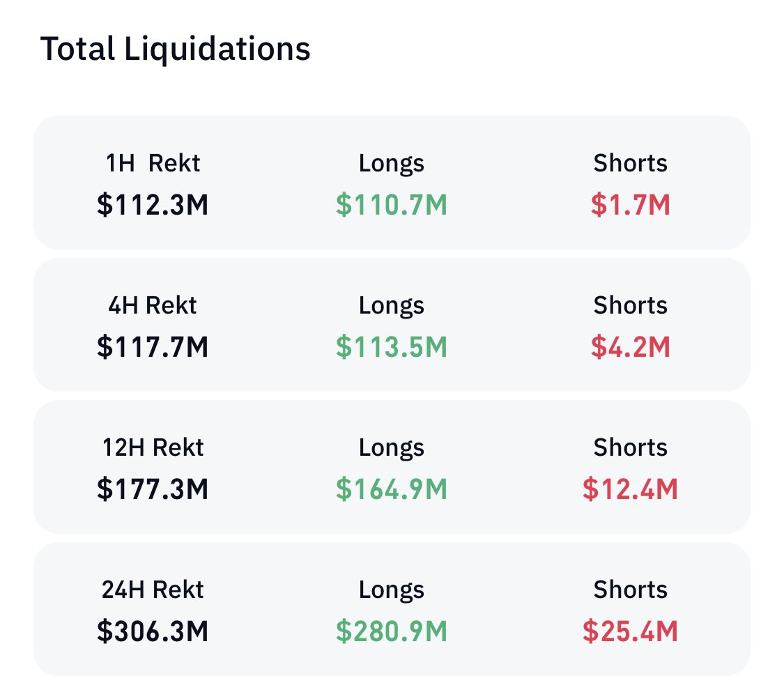Select the 4H Rekt label
784x699 pixels.
click(153, 305)
